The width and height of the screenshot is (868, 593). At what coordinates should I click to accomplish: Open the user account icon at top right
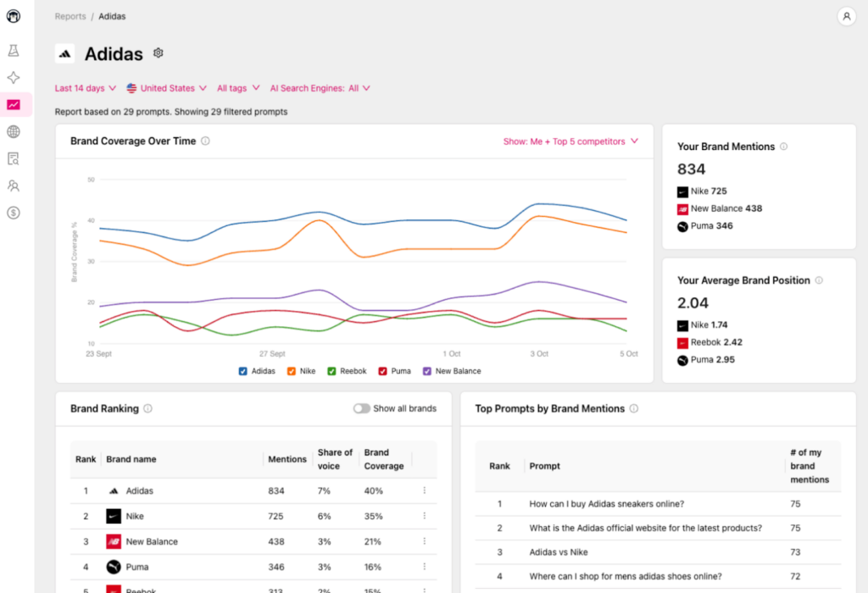[x=847, y=16]
